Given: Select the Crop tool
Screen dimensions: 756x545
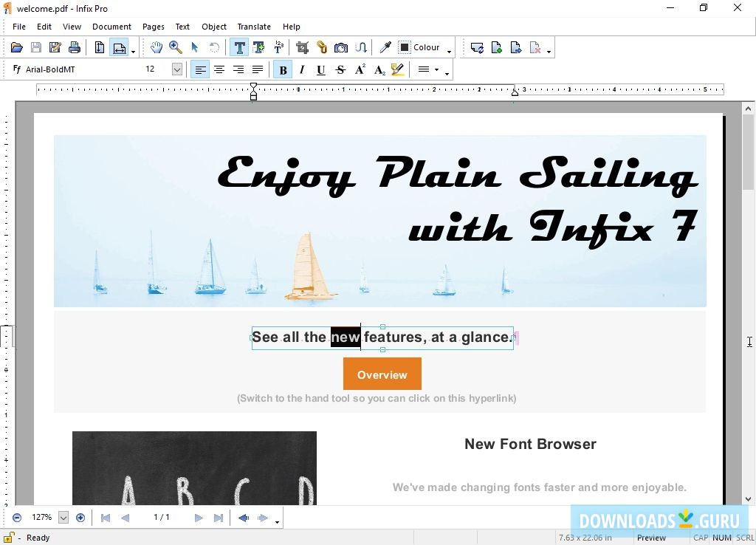Looking at the screenshot, I should [x=302, y=47].
